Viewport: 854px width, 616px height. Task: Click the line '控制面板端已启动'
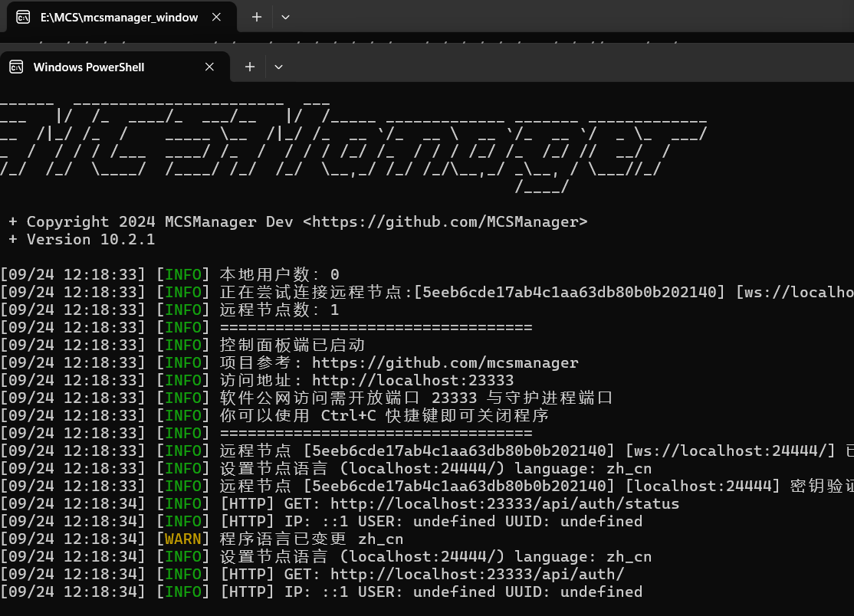[292, 345]
